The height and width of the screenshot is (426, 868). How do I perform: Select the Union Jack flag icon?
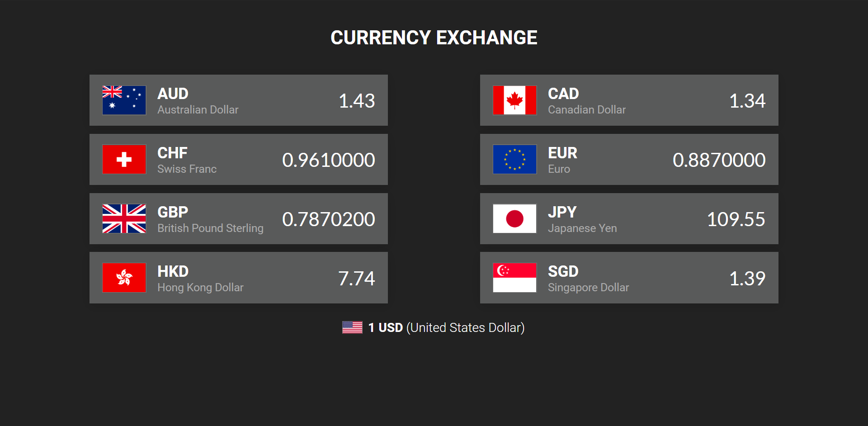click(124, 219)
